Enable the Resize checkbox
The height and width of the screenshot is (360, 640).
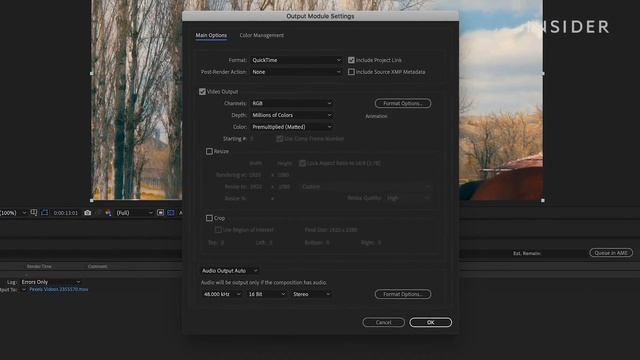209,151
